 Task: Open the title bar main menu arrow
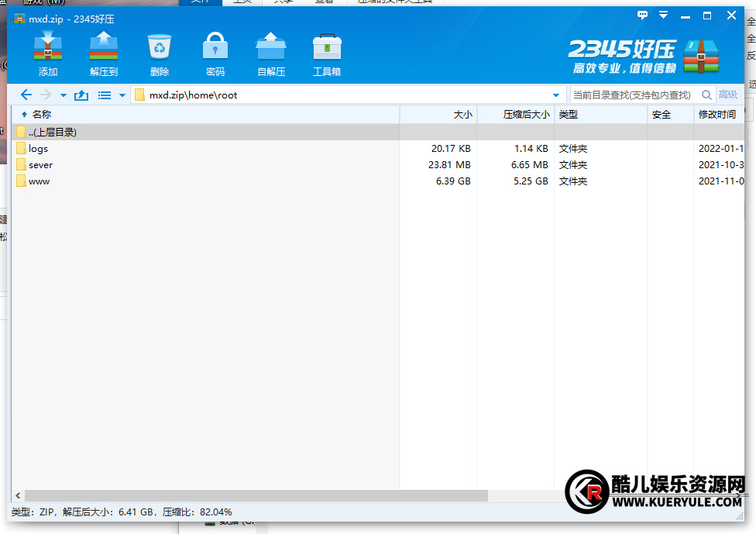(664, 16)
